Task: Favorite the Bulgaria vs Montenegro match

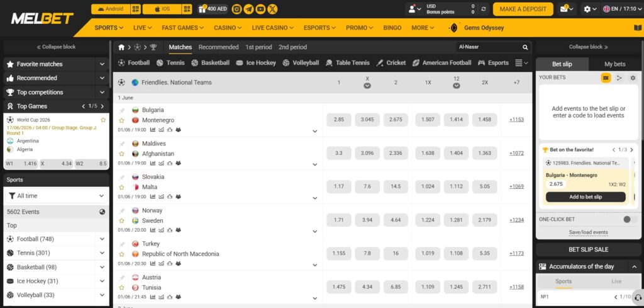Action: coord(121,120)
